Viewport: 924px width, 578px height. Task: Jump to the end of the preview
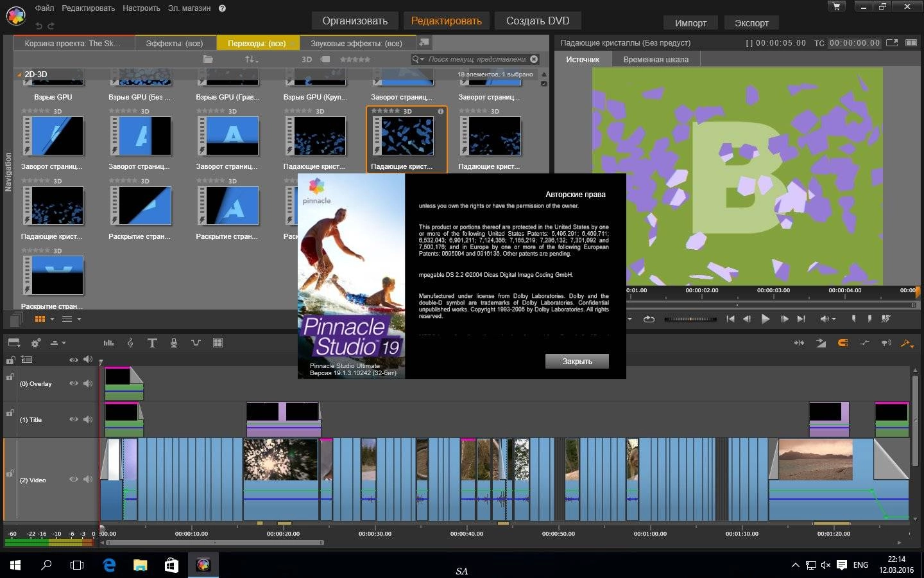click(801, 319)
